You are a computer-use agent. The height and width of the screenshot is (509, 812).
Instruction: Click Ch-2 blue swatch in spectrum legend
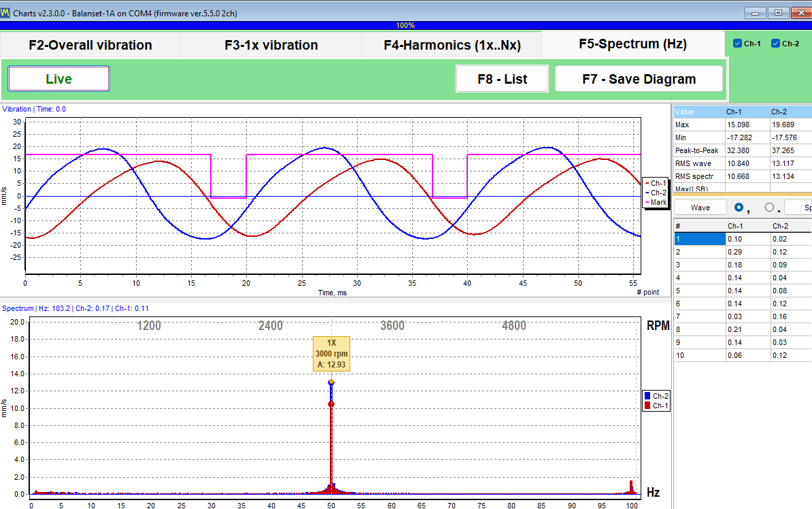[x=647, y=396]
